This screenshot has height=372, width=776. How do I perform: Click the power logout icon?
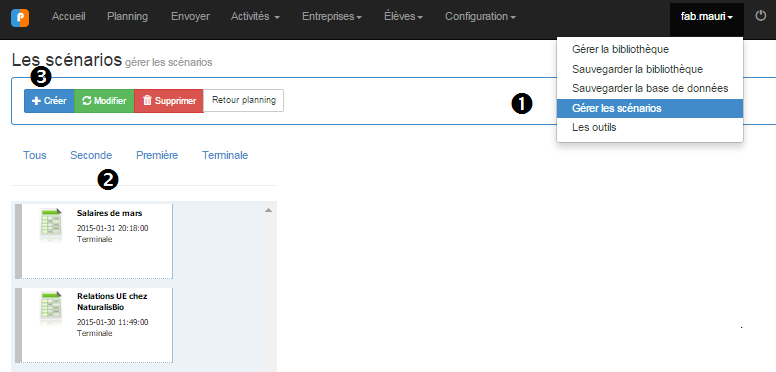[760, 16]
